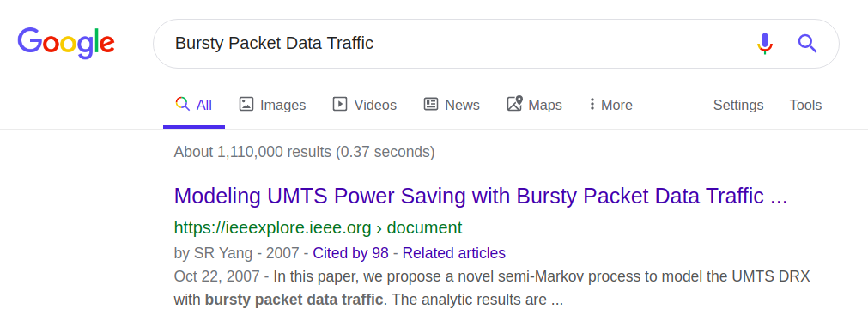Open the Cited by 98 link
This screenshot has height=327, width=868.
point(350,253)
